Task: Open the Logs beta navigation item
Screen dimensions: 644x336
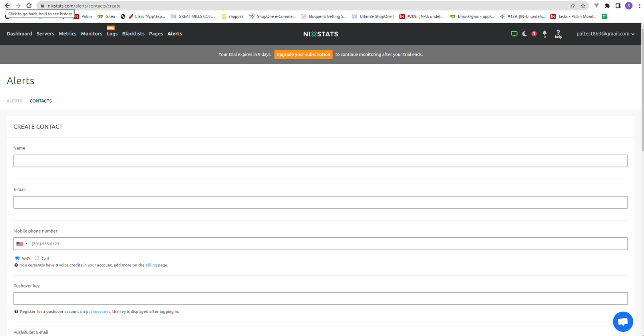Action: click(x=112, y=34)
